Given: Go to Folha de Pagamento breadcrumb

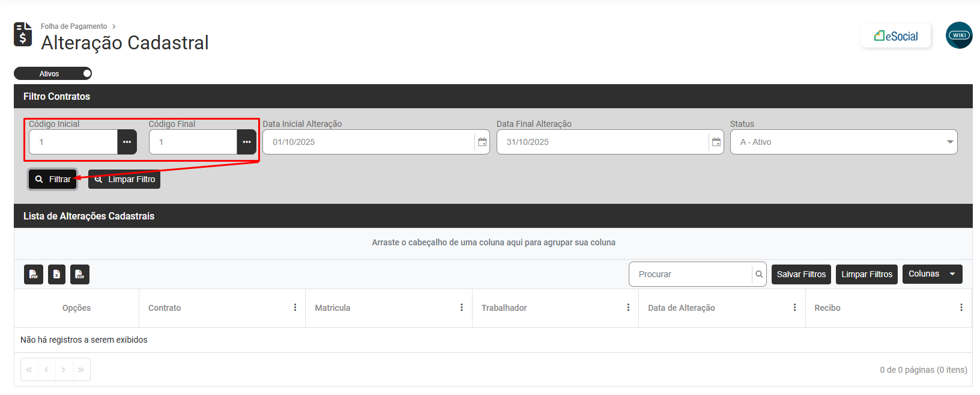Looking at the screenshot, I should tap(74, 26).
